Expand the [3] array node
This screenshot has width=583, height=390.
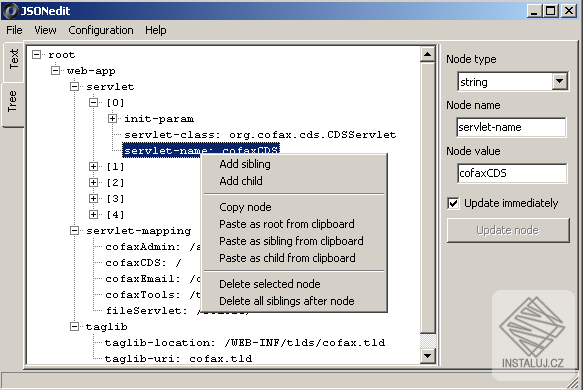[x=93, y=199]
